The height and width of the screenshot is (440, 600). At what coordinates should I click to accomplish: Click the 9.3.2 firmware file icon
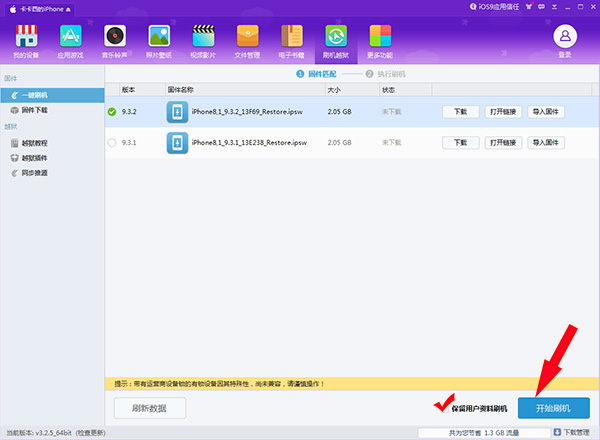pos(177,112)
